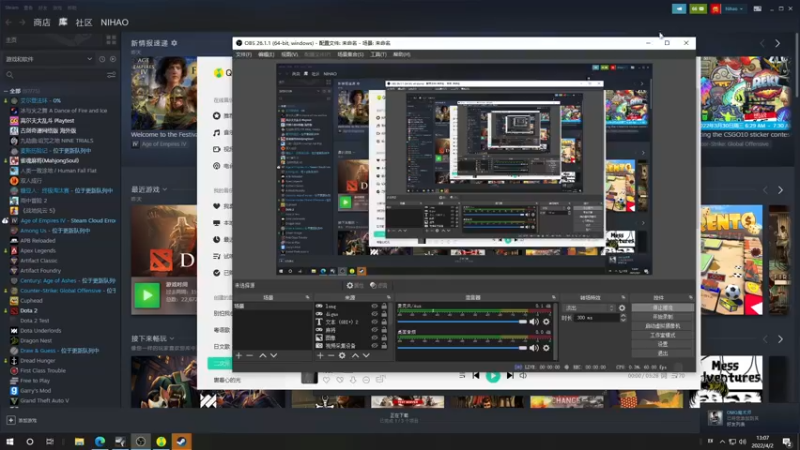The height and width of the screenshot is (450, 800).
Task: Remove selected scene with the Scenes minus icon
Action: pyautogui.click(x=249, y=355)
